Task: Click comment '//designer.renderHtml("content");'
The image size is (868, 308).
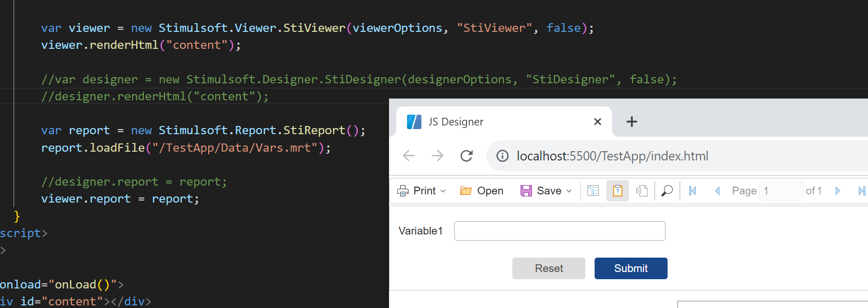Action: click(155, 97)
